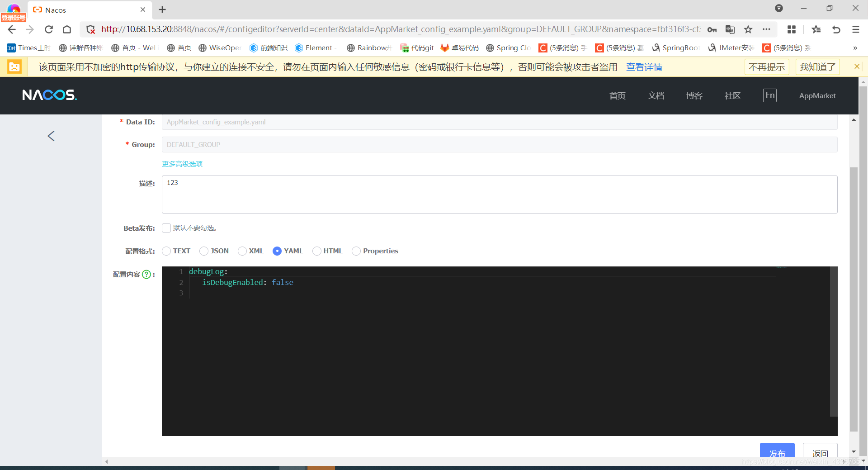Open the extensions grid icon

(x=792, y=29)
